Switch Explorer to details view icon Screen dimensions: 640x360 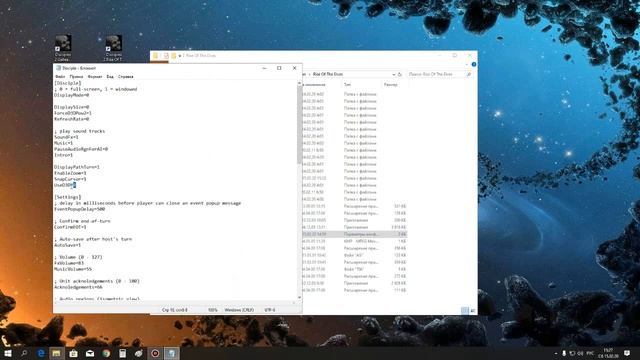coord(465,311)
